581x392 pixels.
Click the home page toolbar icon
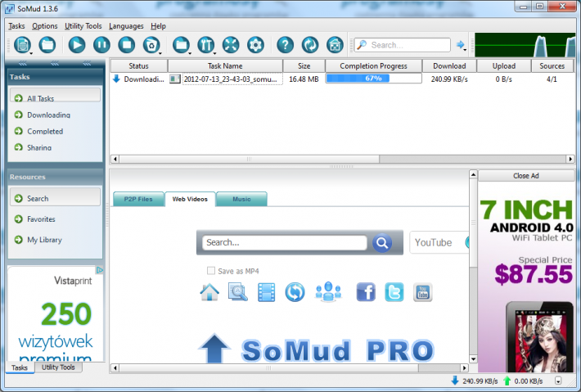tap(335, 45)
